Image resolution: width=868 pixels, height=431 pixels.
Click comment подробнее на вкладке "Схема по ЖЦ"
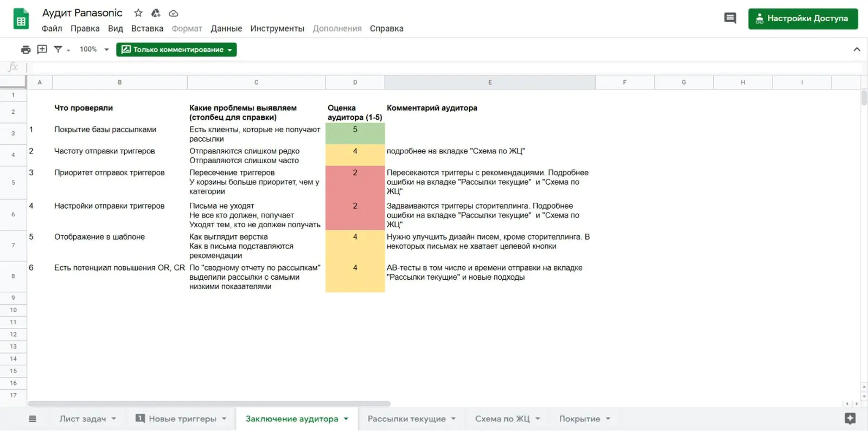coord(456,151)
